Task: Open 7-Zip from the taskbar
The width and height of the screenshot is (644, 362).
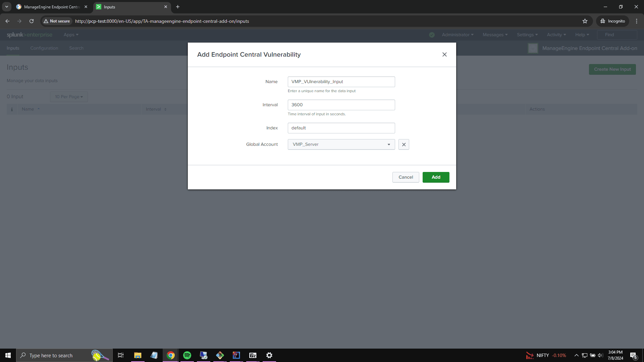Action: click(253, 355)
